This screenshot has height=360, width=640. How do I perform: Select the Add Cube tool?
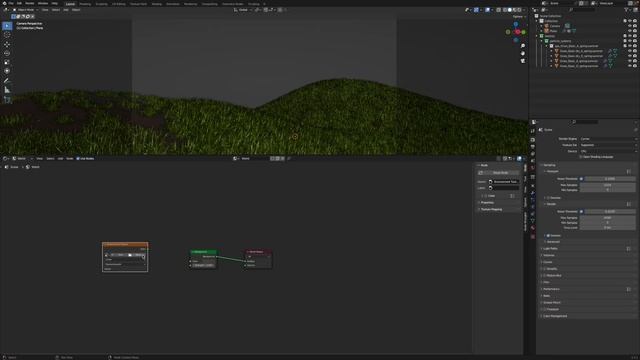click(x=7, y=99)
